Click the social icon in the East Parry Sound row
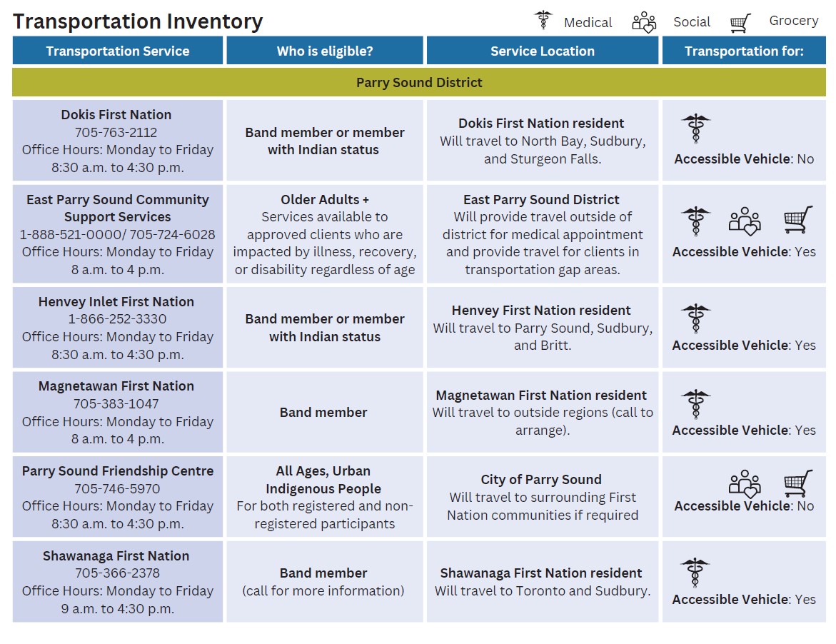This screenshot has height=644, width=836. tap(745, 221)
